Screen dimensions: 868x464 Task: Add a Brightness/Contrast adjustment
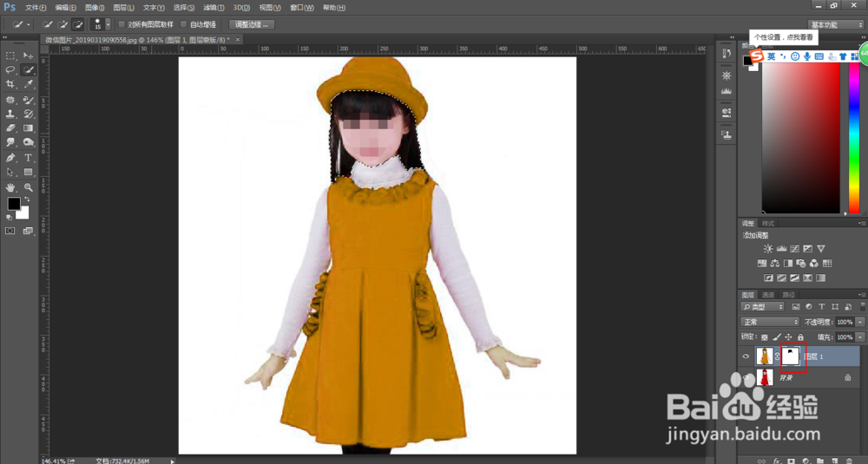768,249
